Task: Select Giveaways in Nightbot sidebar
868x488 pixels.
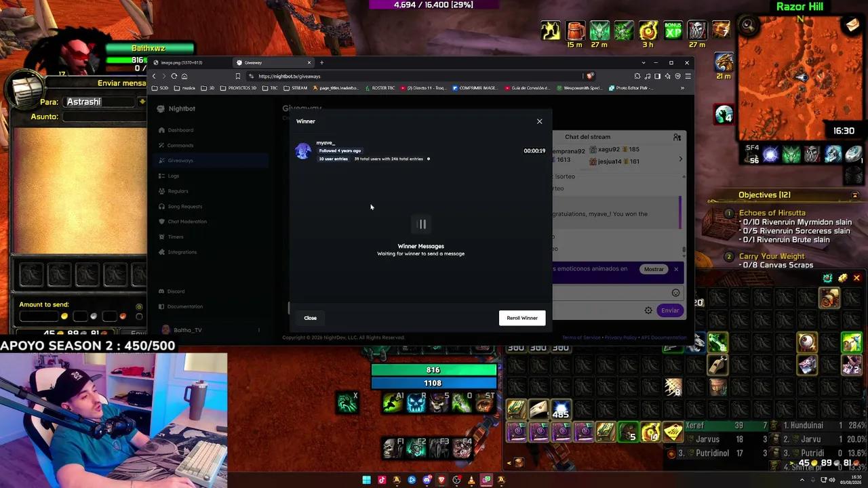Action: (x=180, y=161)
